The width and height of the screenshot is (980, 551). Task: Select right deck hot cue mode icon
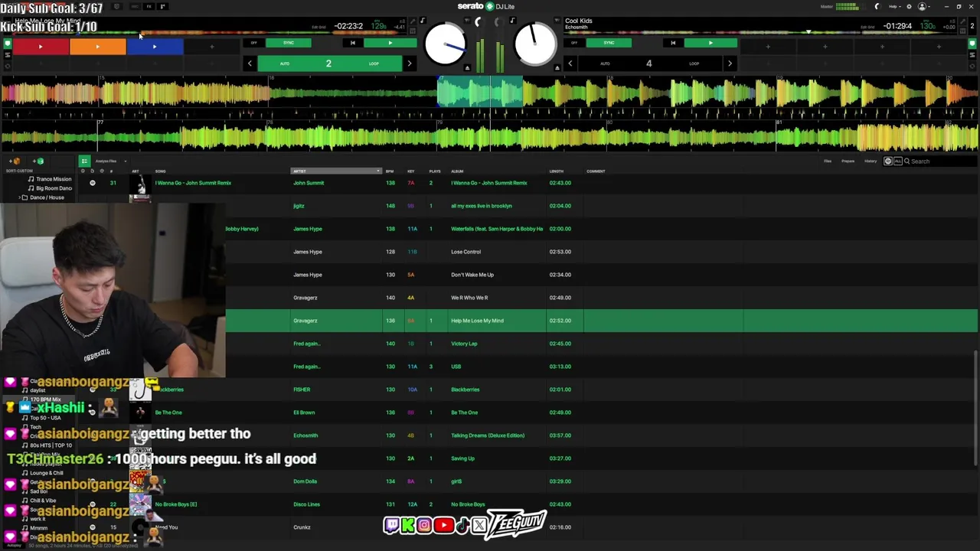pos(972,44)
